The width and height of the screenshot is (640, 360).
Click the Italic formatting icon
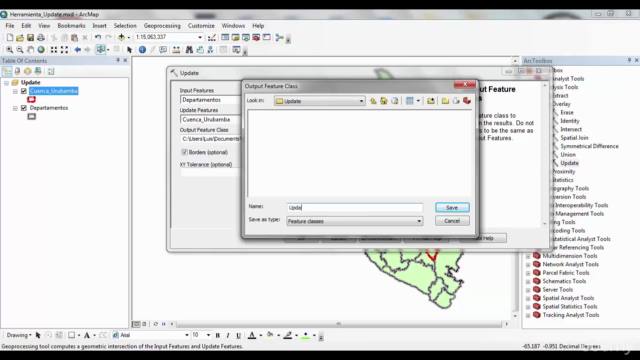tap(228, 335)
